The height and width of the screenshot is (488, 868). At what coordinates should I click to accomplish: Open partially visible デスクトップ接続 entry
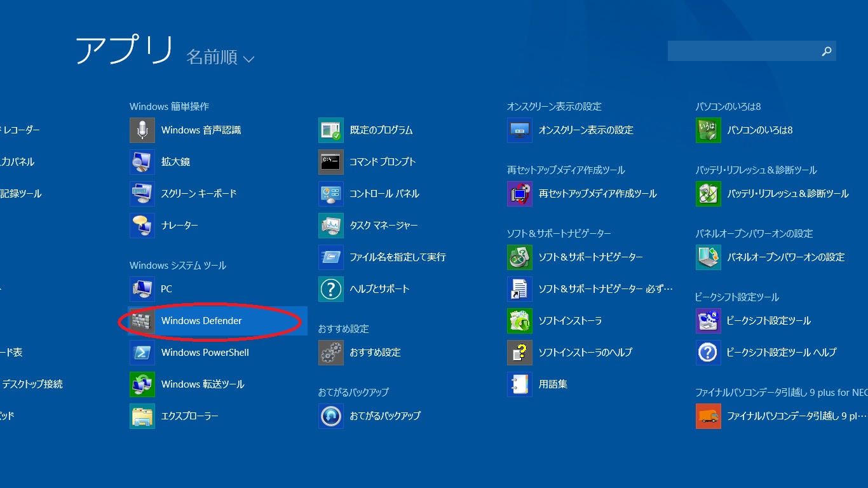32,384
